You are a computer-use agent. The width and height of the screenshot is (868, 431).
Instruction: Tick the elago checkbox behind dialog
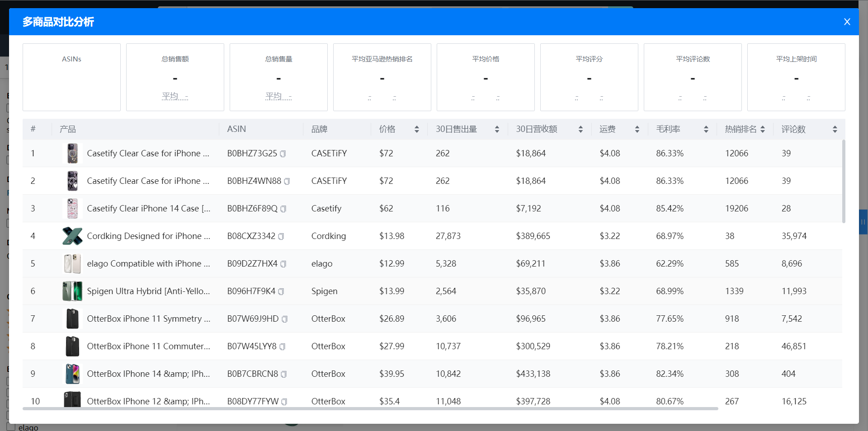[x=11, y=427]
